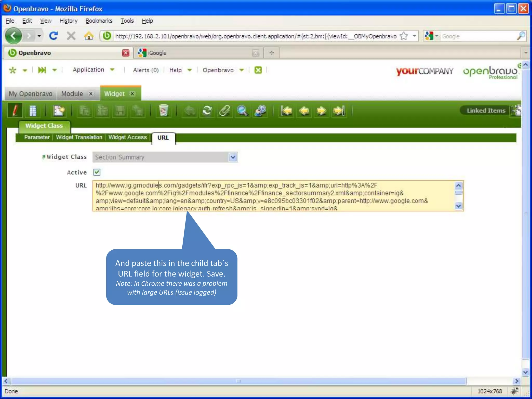Switch to the Module tab
The image size is (532, 399).
[x=72, y=94]
